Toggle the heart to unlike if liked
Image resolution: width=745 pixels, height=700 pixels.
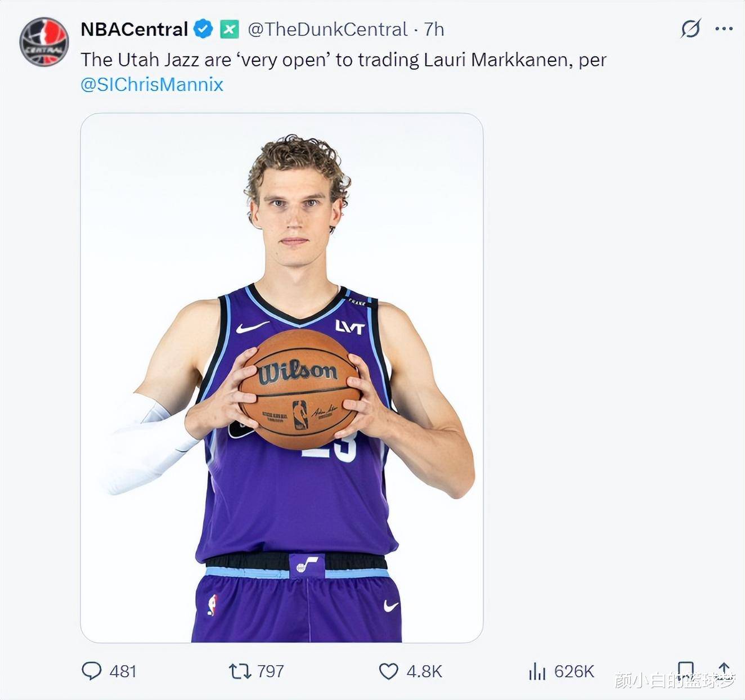pyautogui.click(x=389, y=671)
